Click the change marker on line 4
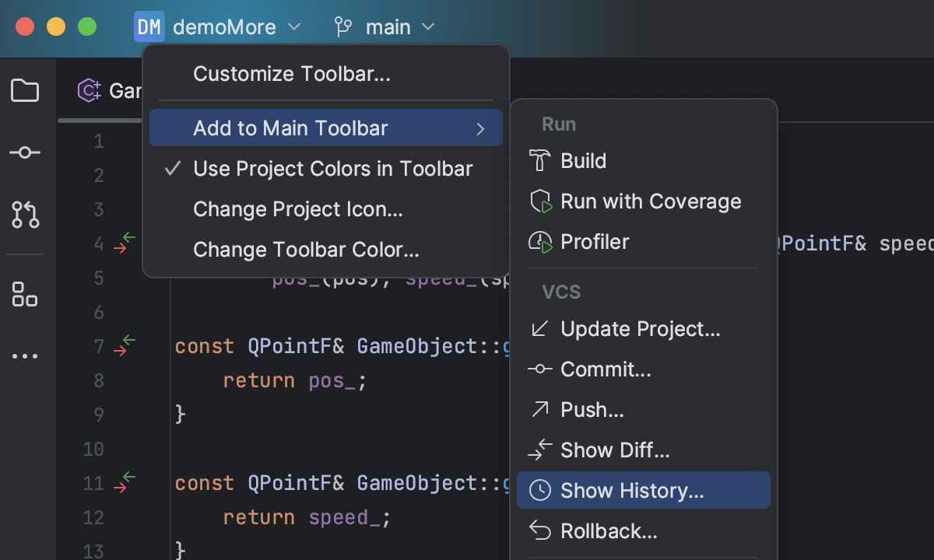The width and height of the screenshot is (934, 560). (125, 243)
